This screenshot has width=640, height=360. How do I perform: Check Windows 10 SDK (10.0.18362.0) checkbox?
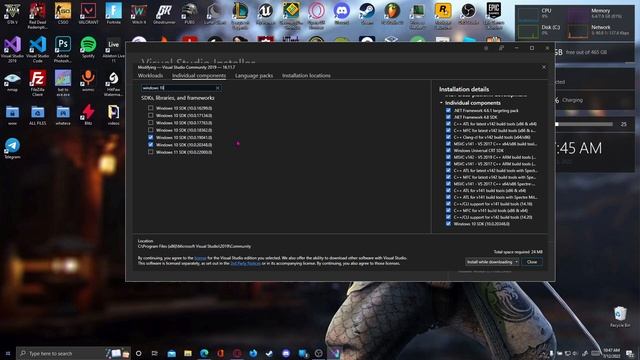click(151, 130)
